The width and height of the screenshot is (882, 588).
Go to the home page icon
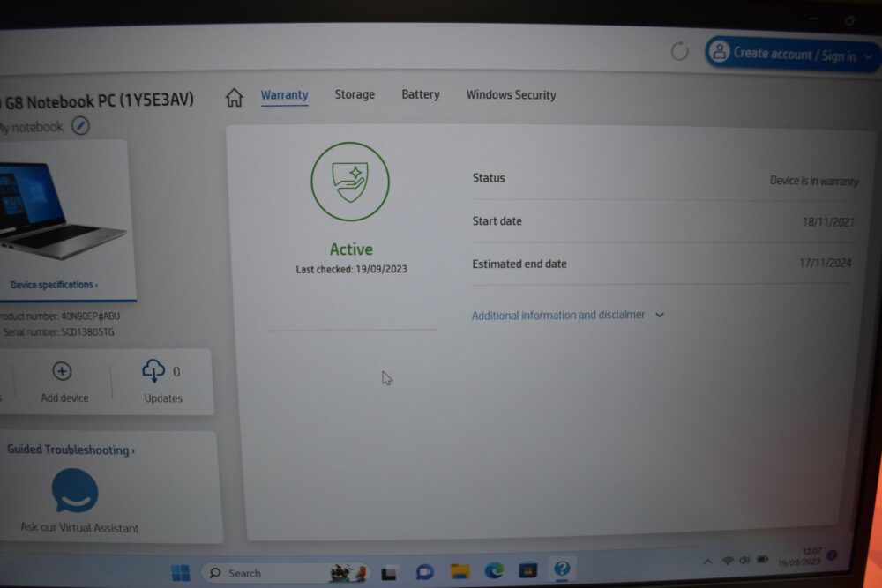coord(234,97)
